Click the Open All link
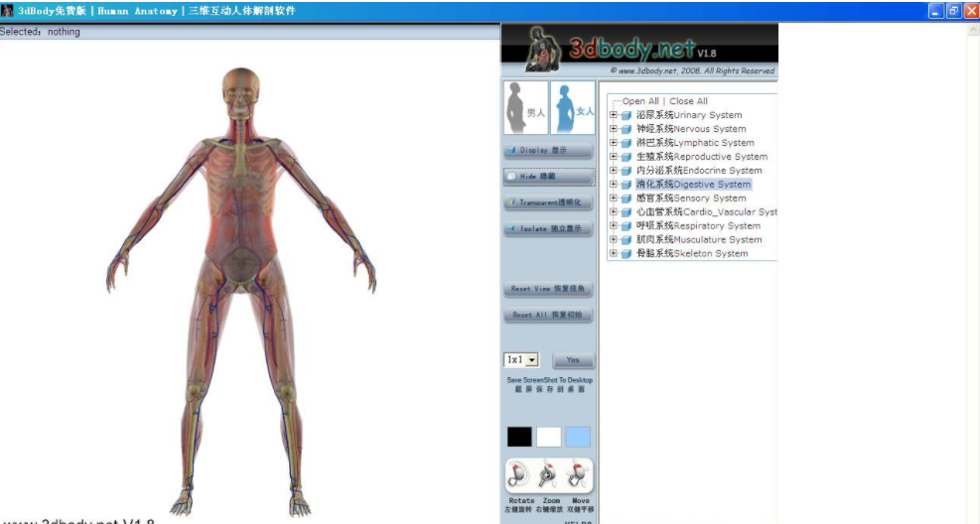Screen dimensions: 980x524 tap(640, 101)
